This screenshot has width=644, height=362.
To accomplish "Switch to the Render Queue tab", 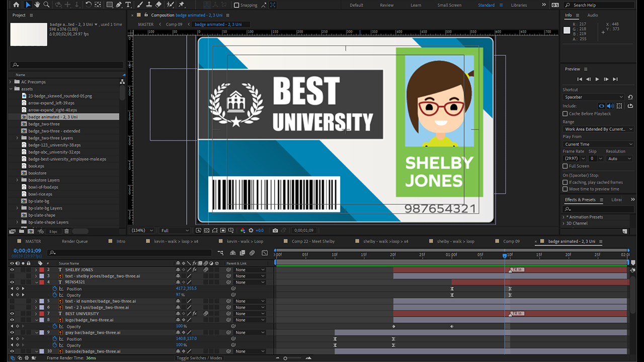I will [74, 241].
